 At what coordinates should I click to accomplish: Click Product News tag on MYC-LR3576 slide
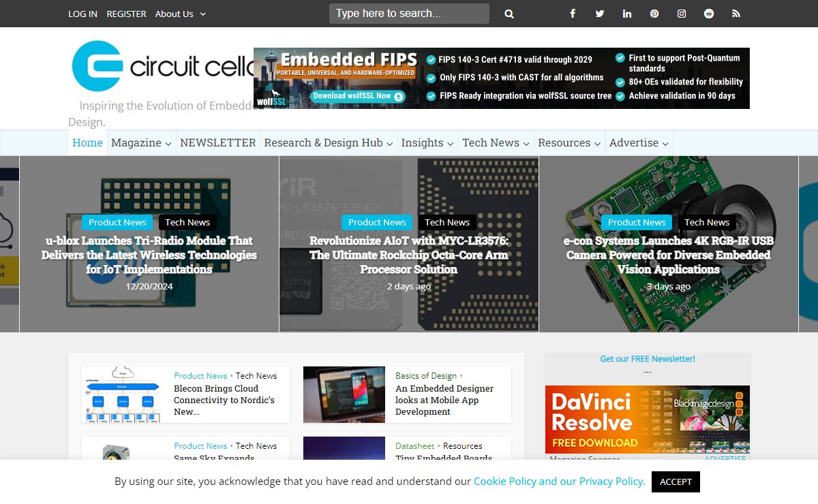[377, 222]
